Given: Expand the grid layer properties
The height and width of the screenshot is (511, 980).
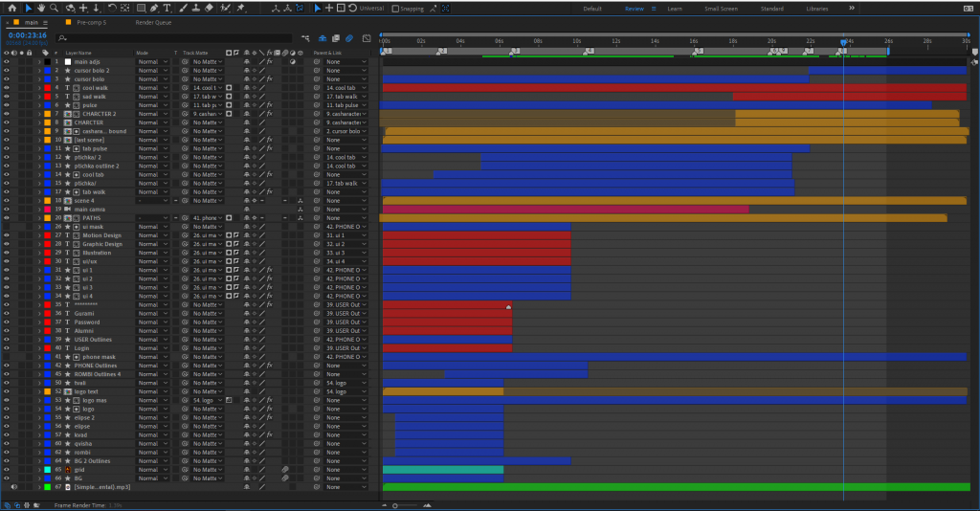Looking at the screenshot, I should point(38,469).
